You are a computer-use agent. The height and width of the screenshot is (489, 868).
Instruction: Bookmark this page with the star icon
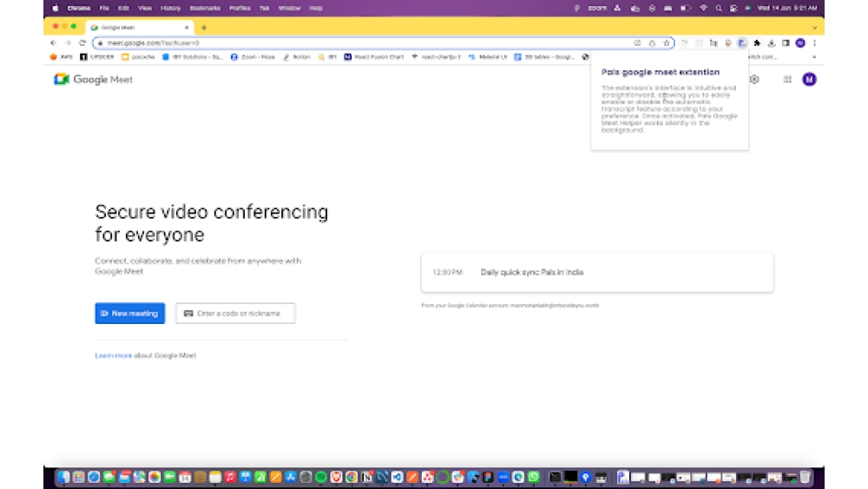click(x=667, y=43)
